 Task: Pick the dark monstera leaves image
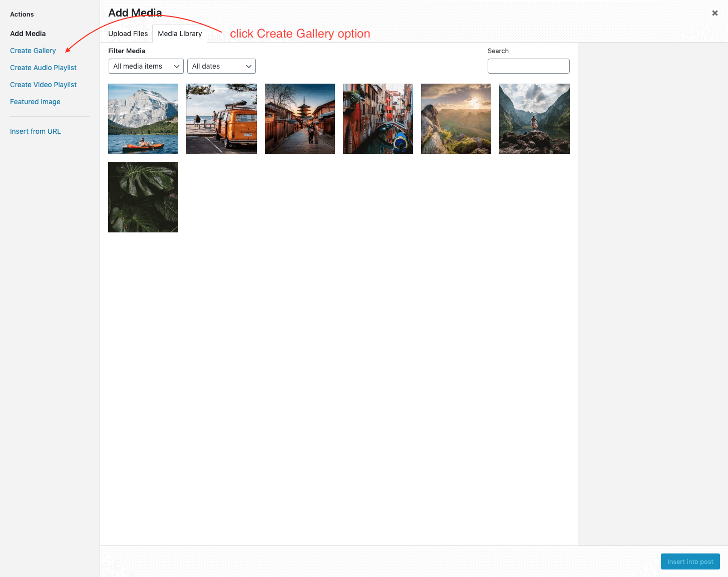(x=143, y=197)
